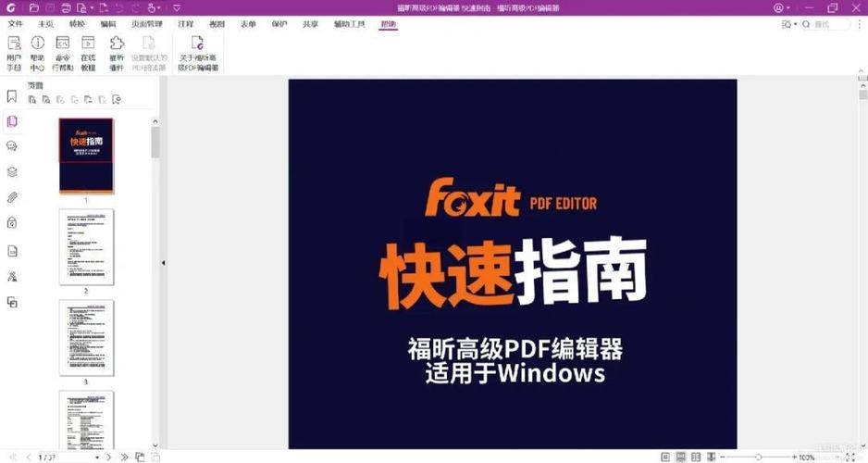Select single page view mode

(x=665, y=457)
